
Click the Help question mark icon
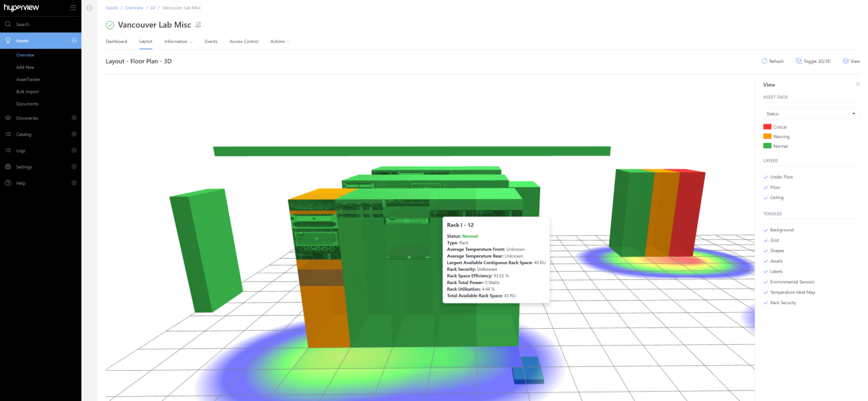click(x=8, y=183)
